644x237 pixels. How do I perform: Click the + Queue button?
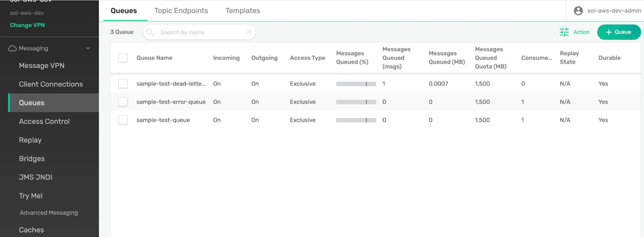click(x=619, y=32)
